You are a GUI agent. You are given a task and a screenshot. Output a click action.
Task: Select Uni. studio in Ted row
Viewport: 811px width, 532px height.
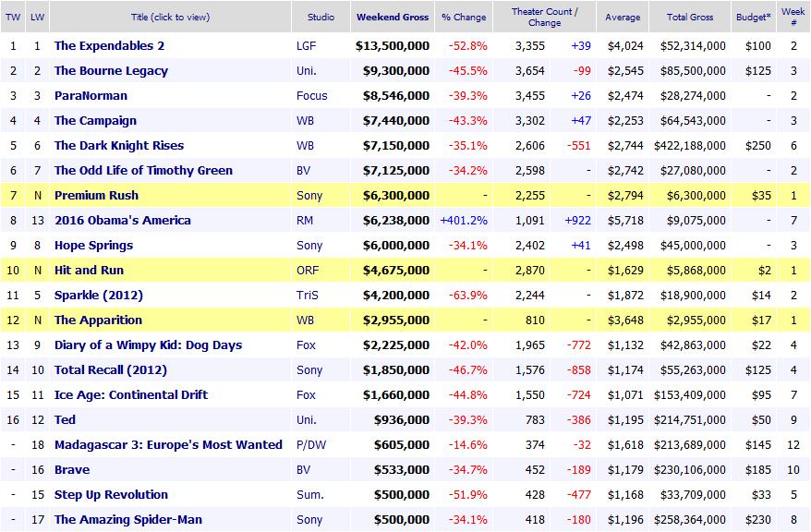[x=306, y=420]
